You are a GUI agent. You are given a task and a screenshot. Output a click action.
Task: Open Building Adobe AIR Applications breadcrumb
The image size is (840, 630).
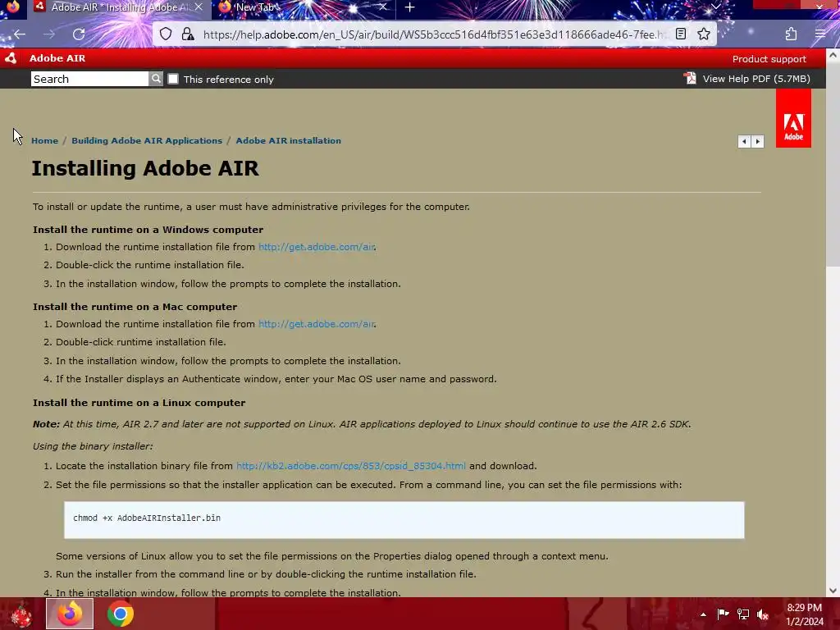(147, 140)
